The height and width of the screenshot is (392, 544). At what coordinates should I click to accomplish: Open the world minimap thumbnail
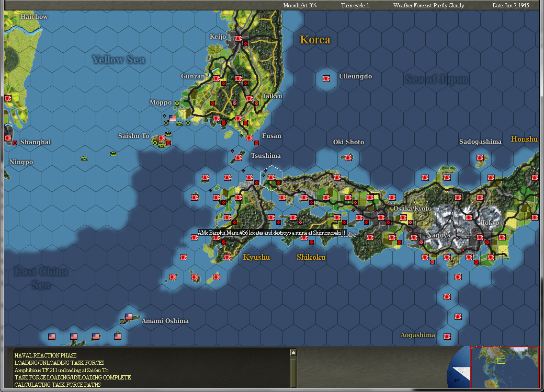point(504,367)
